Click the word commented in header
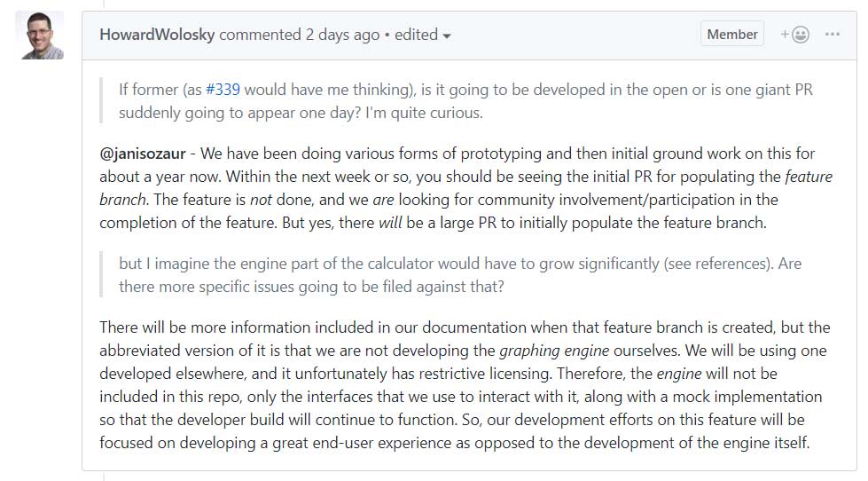The width and height of the screenshot is (868, 481). (260, 35)
